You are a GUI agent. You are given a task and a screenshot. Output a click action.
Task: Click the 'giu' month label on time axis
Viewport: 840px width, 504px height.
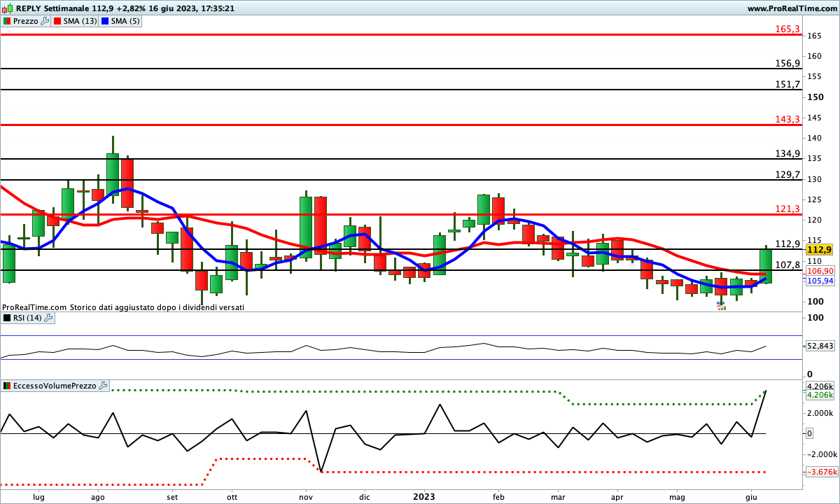point(752,497)
